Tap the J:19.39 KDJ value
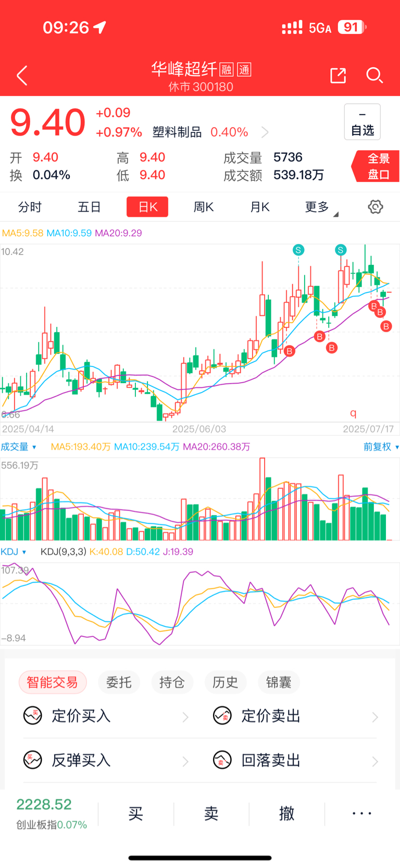 pos(178,552)
